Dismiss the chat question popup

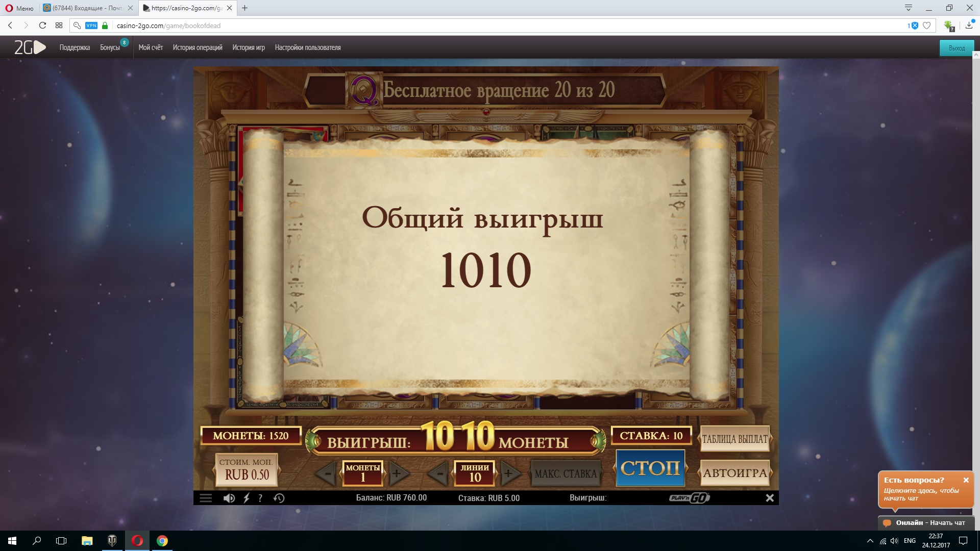click(x=966, y=480)
